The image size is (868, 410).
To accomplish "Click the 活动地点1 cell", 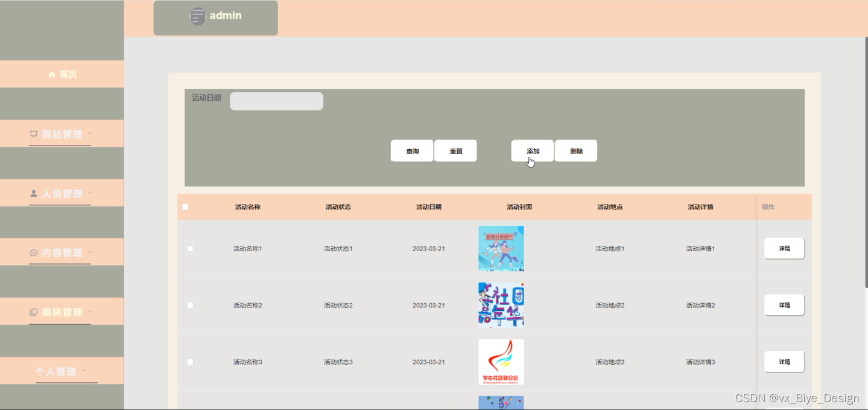I will (x=610, y=249).
